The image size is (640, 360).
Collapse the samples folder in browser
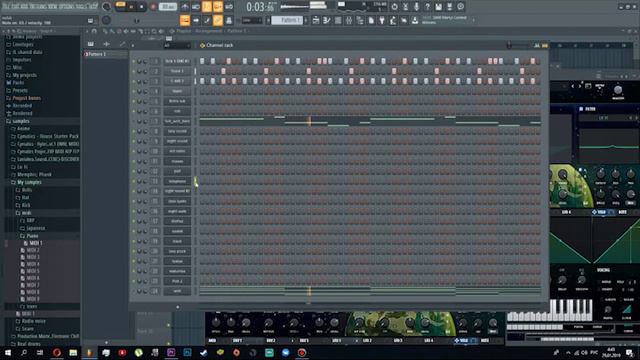click(21, 121)
